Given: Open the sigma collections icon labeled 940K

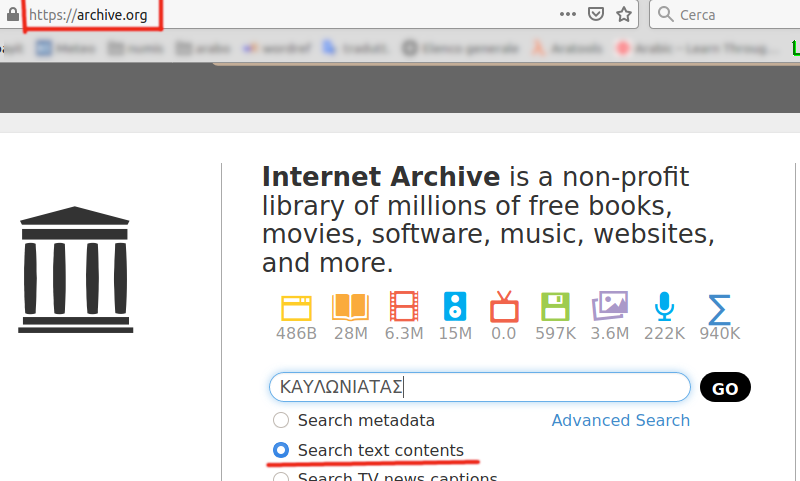Looking at the screenshot, I should coord(719,306).
